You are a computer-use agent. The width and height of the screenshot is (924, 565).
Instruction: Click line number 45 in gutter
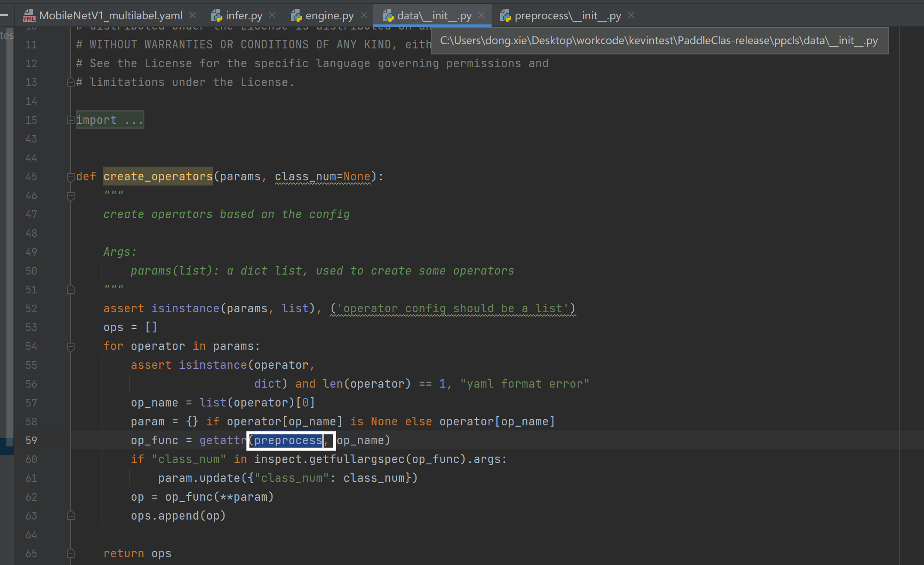[x=31, y=176]
